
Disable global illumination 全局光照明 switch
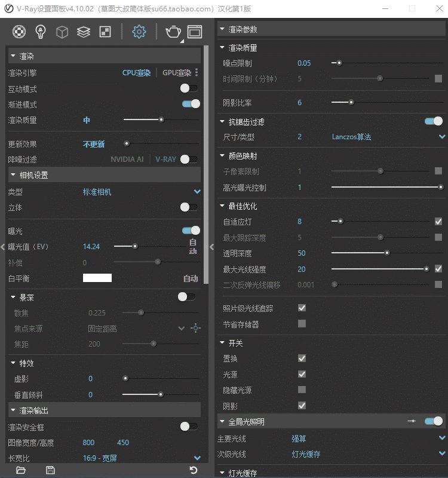(x=434, y=421)
